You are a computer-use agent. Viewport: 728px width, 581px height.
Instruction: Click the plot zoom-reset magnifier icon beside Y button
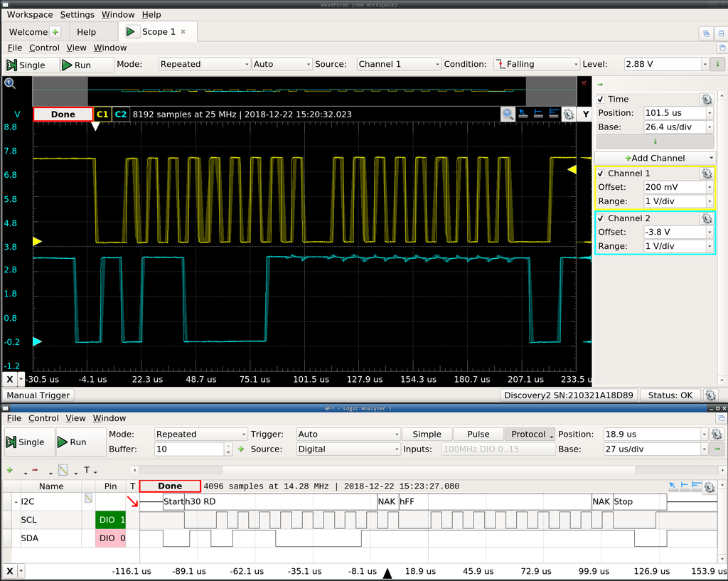coord(508,114)
